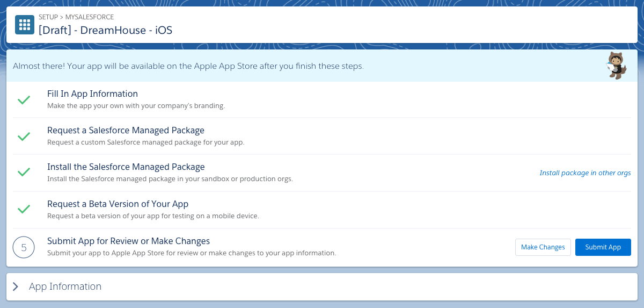
Task: Click the Fill In App Information heading
Action: click(92, 94)
